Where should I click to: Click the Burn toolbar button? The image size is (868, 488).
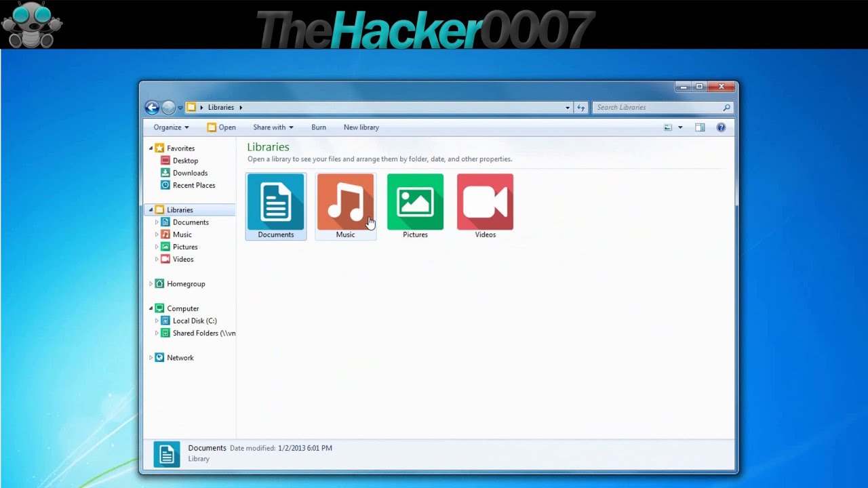coord(318,127)
